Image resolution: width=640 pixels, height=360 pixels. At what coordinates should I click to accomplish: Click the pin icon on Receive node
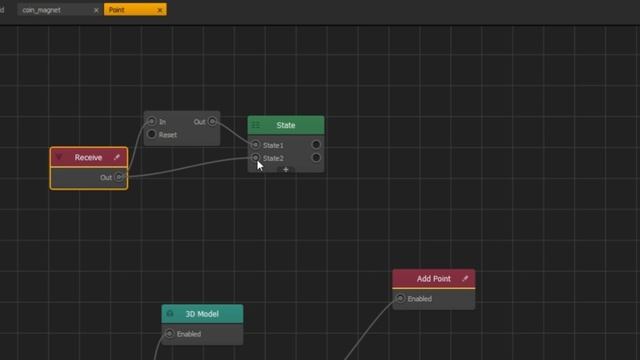[117, 157]
